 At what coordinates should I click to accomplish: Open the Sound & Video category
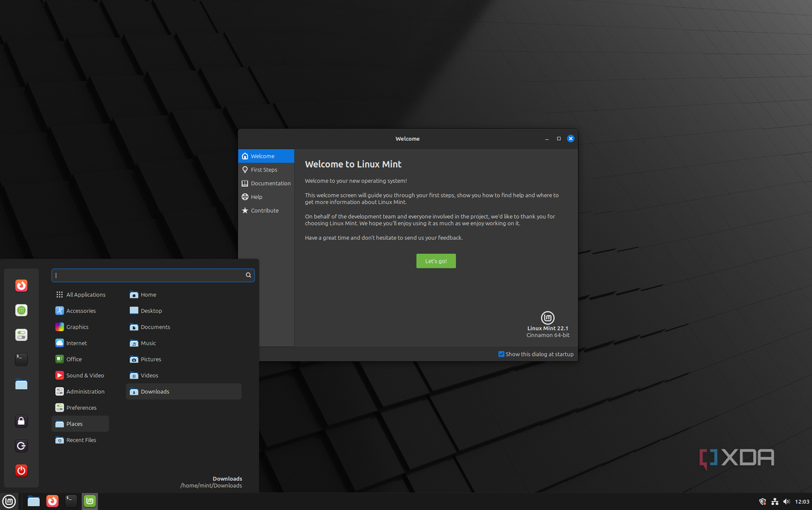(x=80, y=375)
